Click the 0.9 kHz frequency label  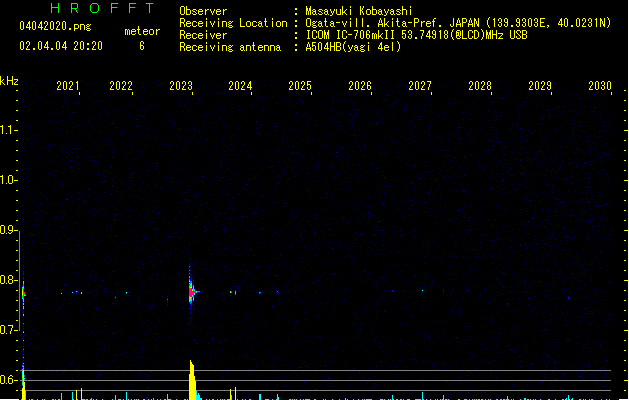pos(7,229)
